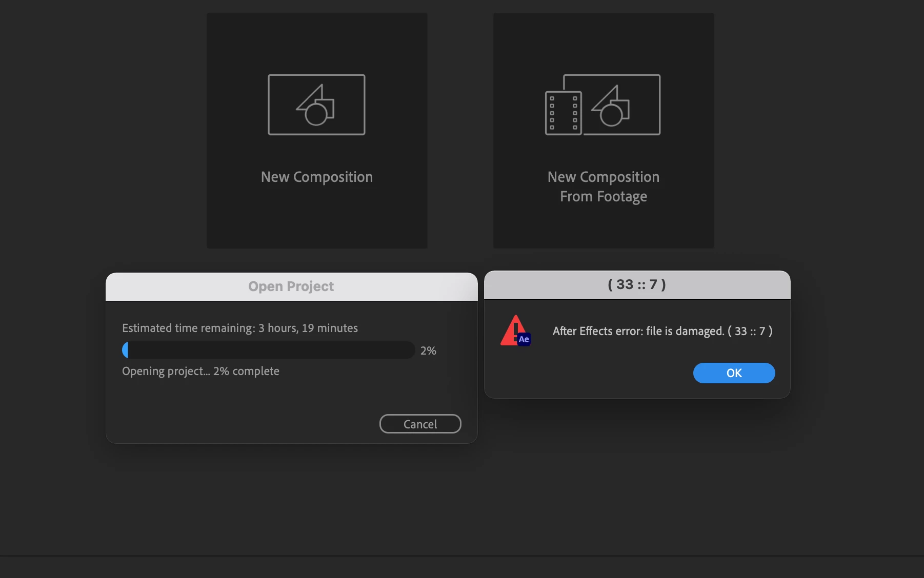Click the "file is damaged" error message

(662, 331)
